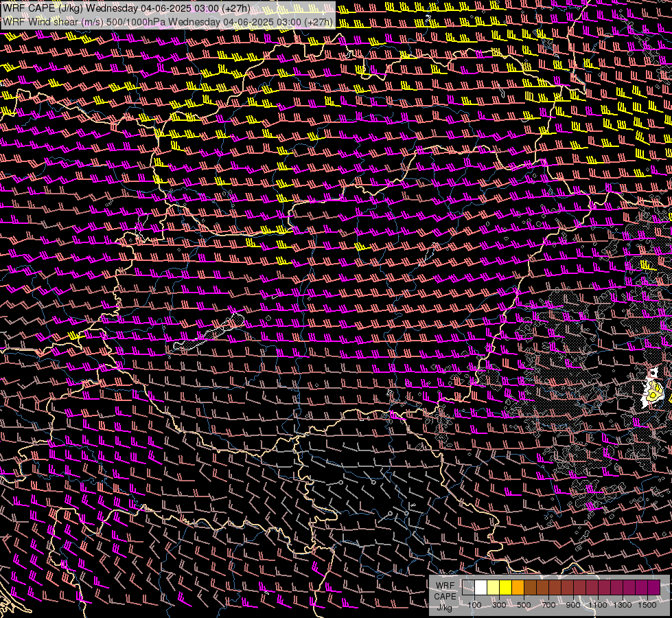Click the dotted elongated lake outline on the map
Screen dimensions: 672x618
click(209, 332)
